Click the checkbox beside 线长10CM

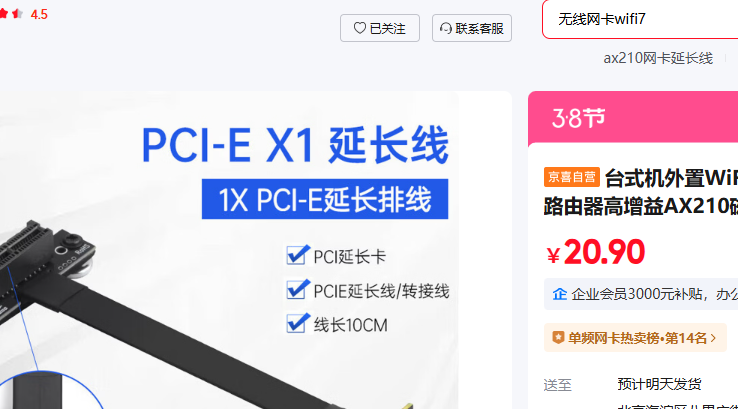[297, 323]
